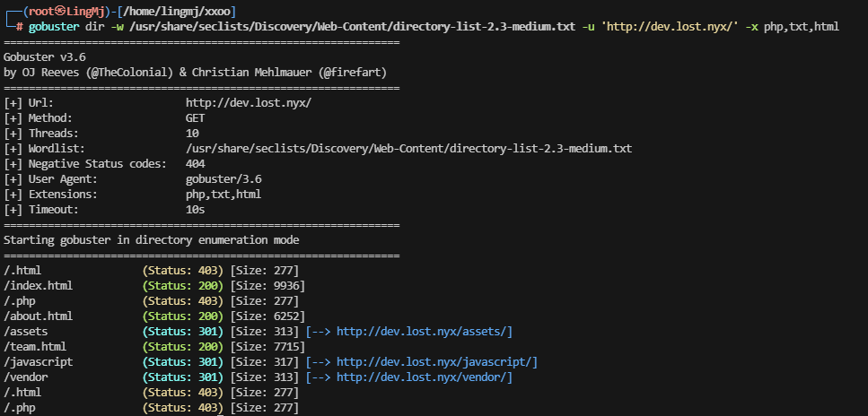Screen dimensions: 868x416
Task: Click the Wordlist path value in the settings
Action: tap(408, 149)
